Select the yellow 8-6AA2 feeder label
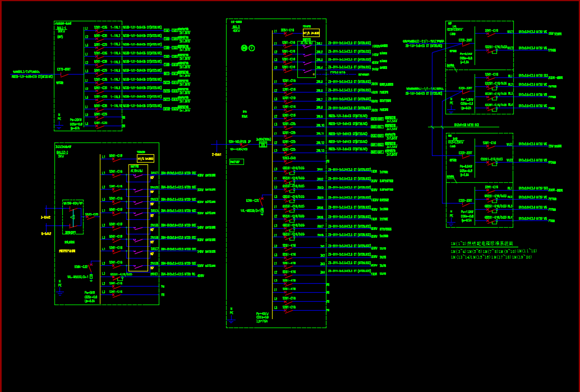 [46, 234]
